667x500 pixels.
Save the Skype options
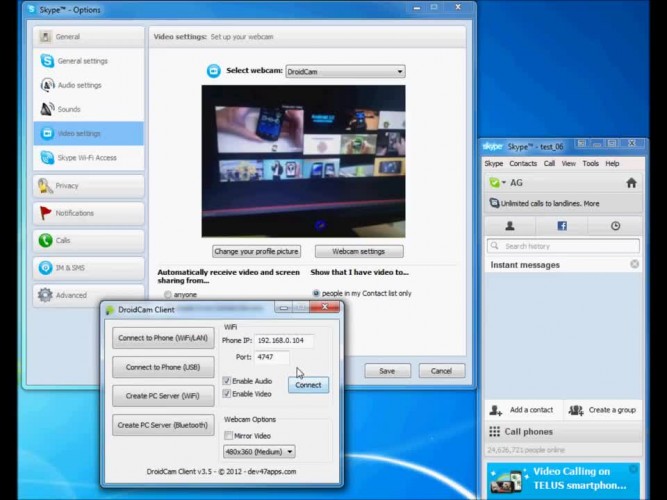387,371
